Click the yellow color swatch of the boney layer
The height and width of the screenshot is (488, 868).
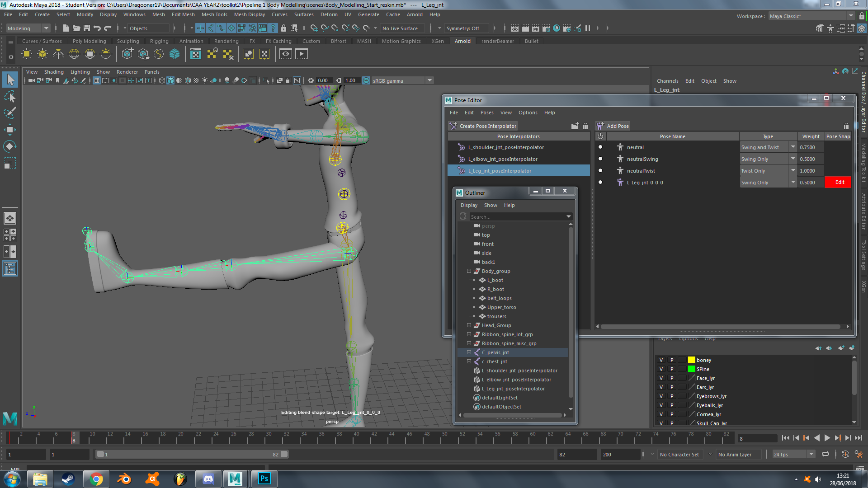tap(691, 360)
